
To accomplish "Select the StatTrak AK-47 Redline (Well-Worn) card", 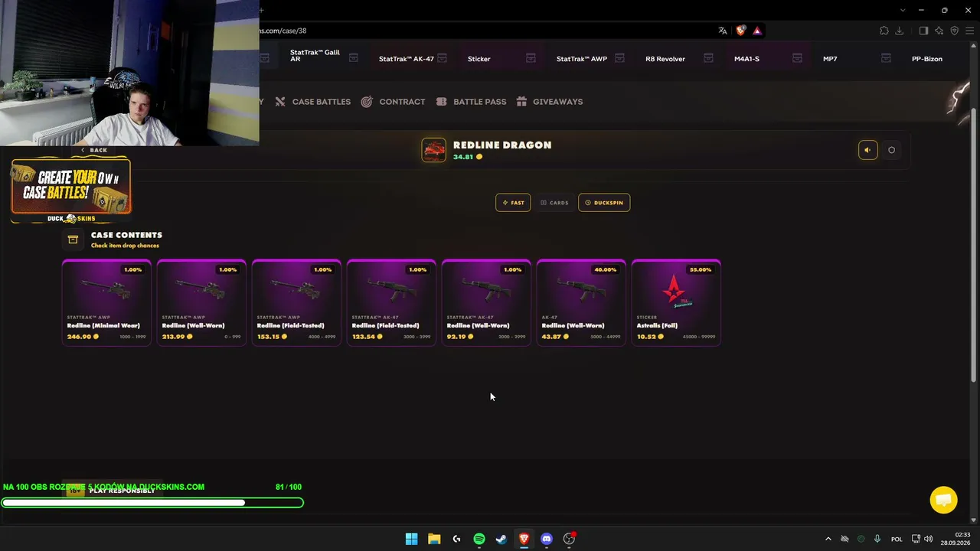I will click(x=486, y=303).
